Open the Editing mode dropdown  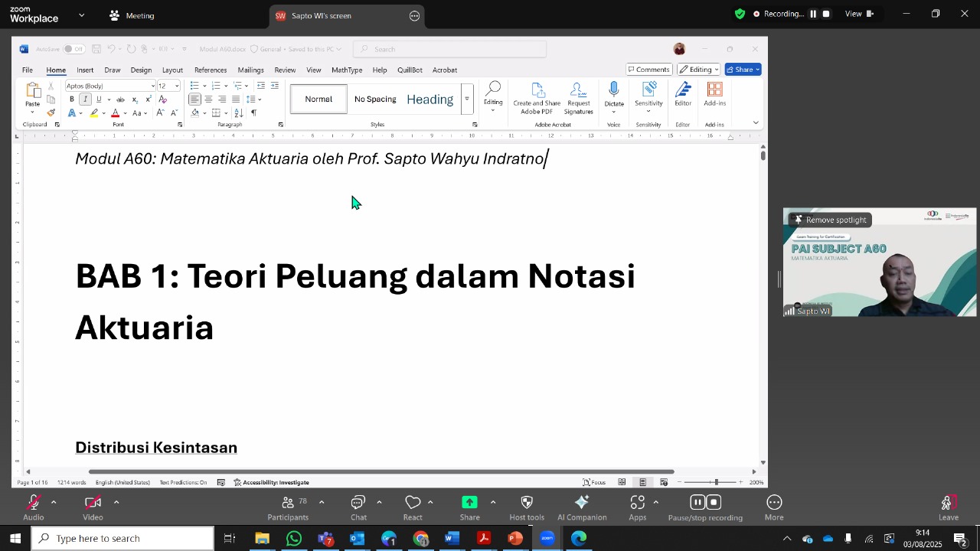pyautogui.click(x=698, y=70)
